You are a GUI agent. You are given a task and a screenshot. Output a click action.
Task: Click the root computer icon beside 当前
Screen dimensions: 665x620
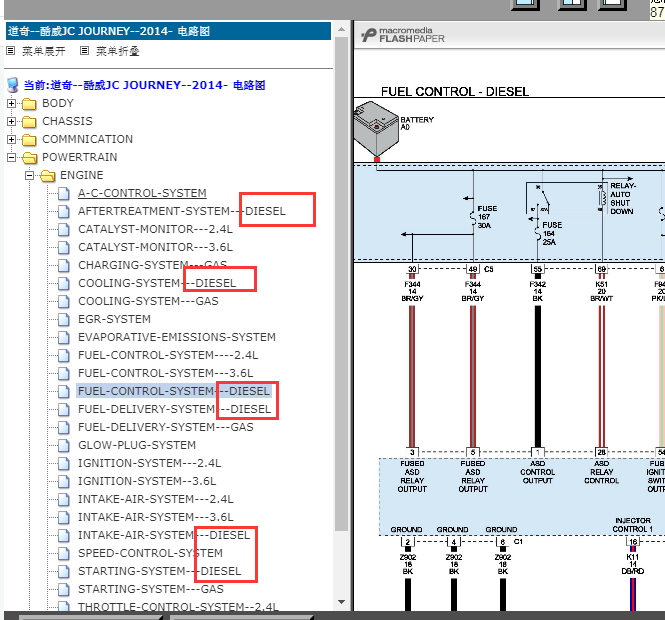pos(12,86)
